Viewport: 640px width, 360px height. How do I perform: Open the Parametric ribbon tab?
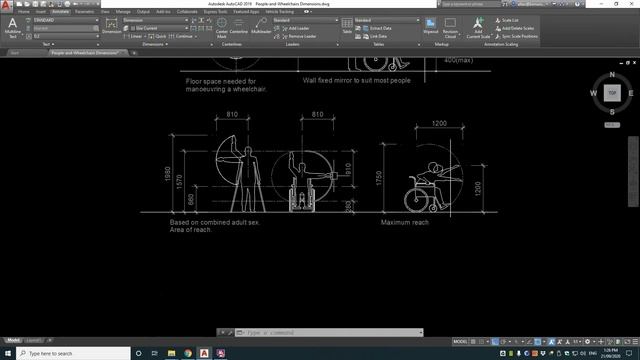(84, 12)
